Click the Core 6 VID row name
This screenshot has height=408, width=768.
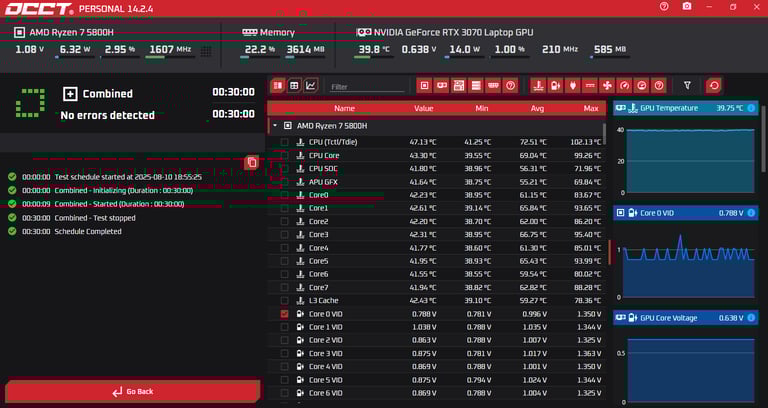coord(326,393)
